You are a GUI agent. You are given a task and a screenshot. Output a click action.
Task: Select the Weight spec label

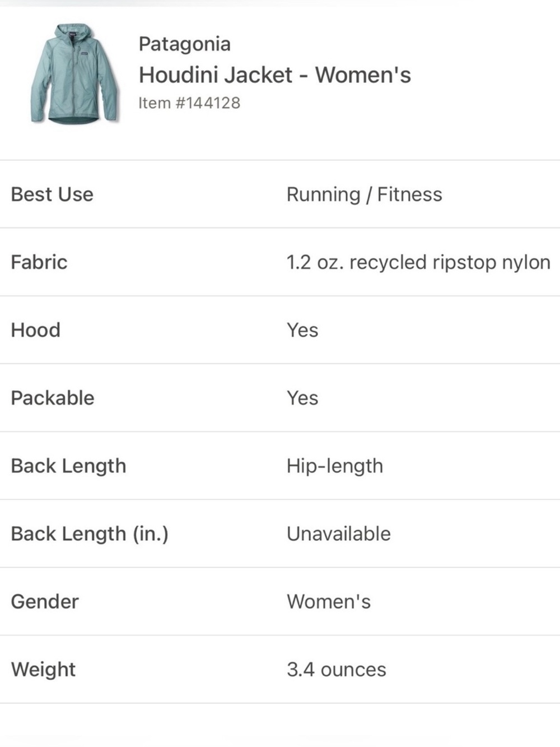pyautogui.click(x=43, y=669)
